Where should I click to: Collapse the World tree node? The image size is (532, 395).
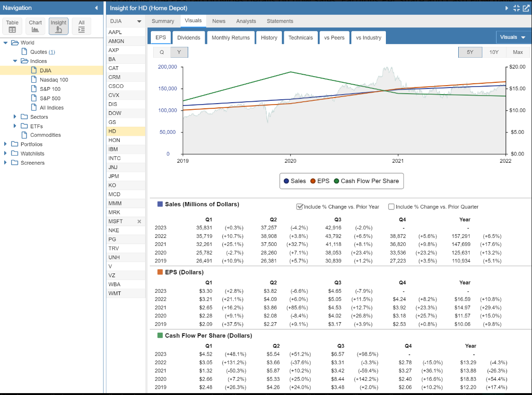pyautogui.click(x=5, y=43)
